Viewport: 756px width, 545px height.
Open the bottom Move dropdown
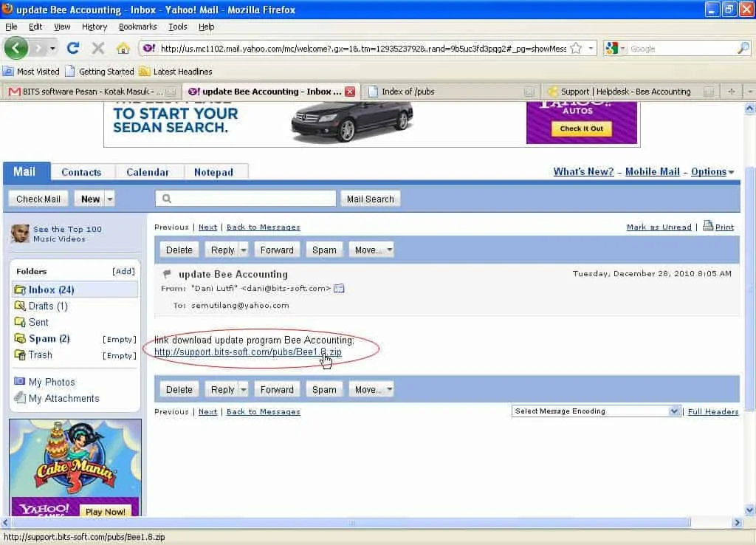coord(371,389)
